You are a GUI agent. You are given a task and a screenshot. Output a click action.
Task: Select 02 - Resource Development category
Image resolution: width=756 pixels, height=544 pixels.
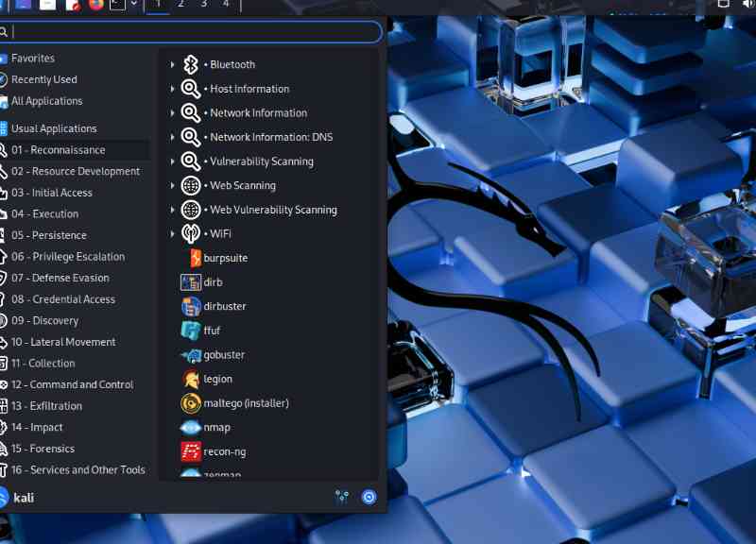tap(75, 172)
